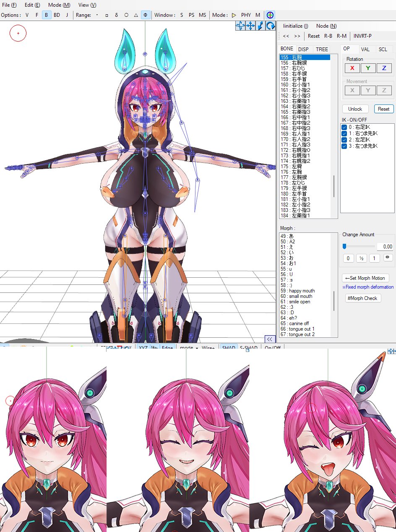Click Reset beside the R-B button
Screen dimensions: 396x532
point(314,36)
